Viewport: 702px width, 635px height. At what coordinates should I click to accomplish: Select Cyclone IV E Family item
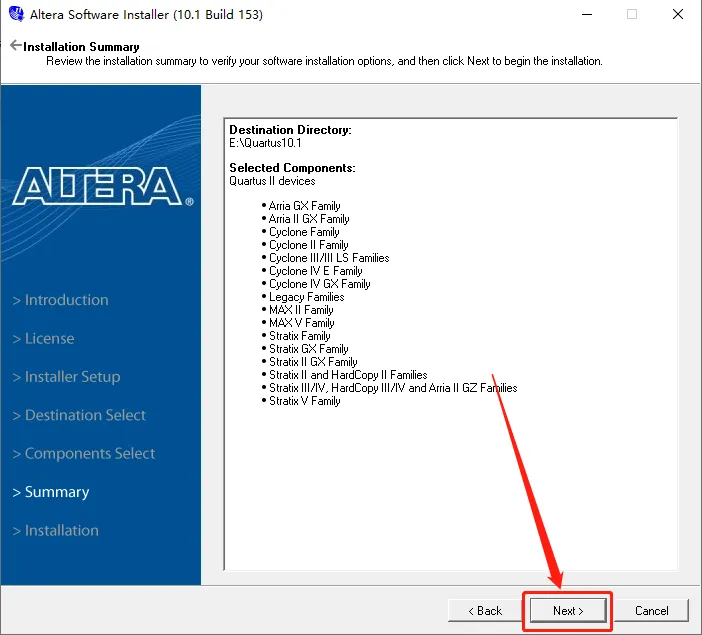316,271
